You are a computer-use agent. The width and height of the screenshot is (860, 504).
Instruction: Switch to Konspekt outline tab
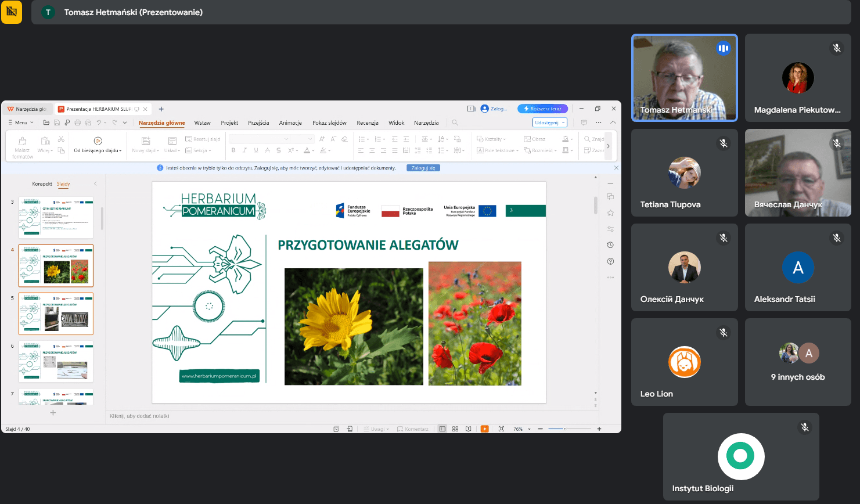(x=42, y=183)
